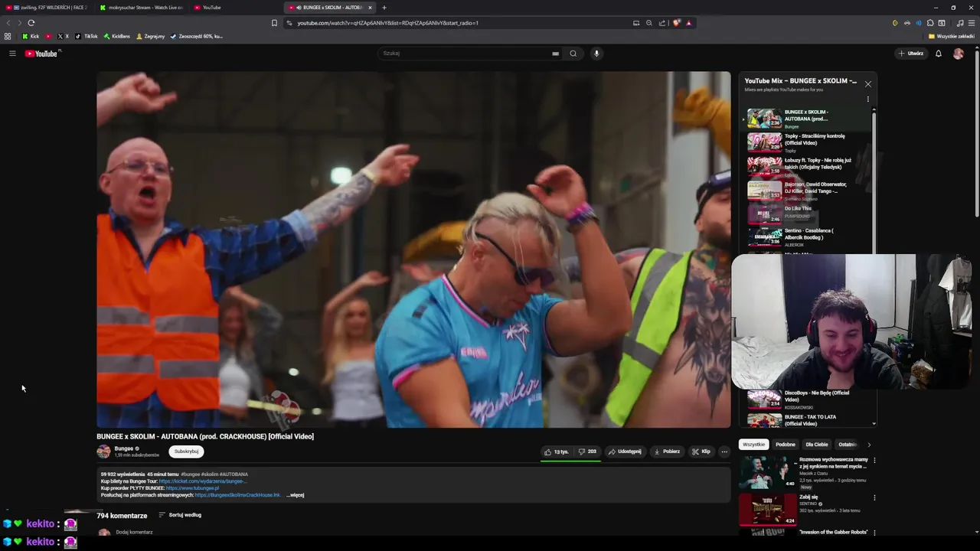
Task: Dislike the video (203)
Action: (587, 452)
